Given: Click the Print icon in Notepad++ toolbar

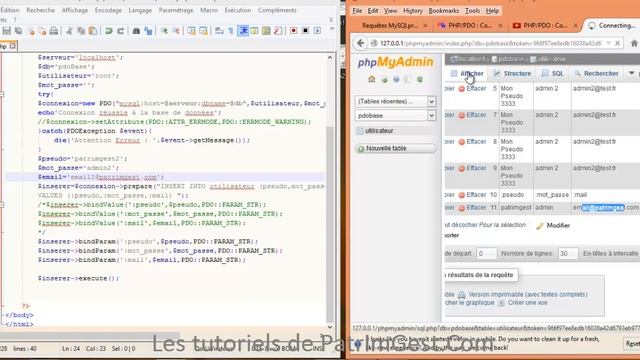Looking at the screenshot, I should click(x=53, y=31).
